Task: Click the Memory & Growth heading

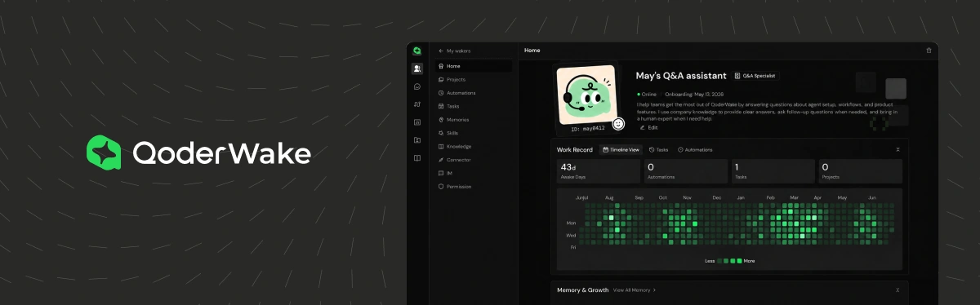Action: (582, 290)
